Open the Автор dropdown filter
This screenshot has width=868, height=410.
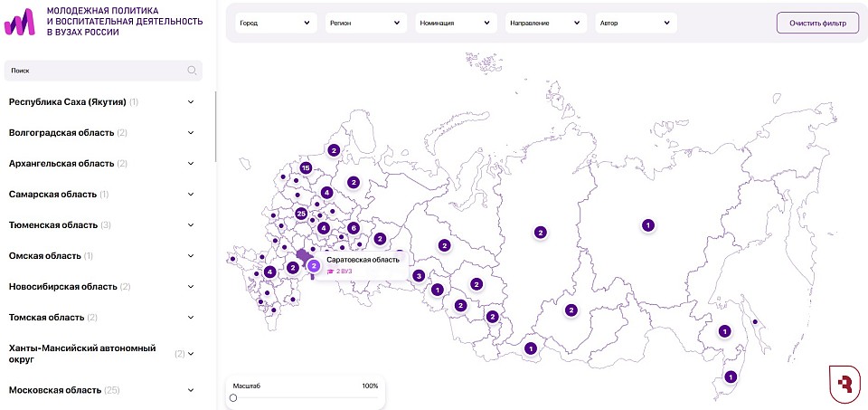click(x=636, y=24)
